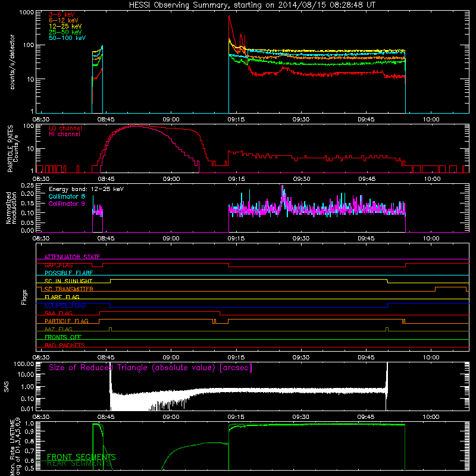The height and width of the screenshot is (476, 476).
Task: Click the SAS axis label
Action: 7,387
